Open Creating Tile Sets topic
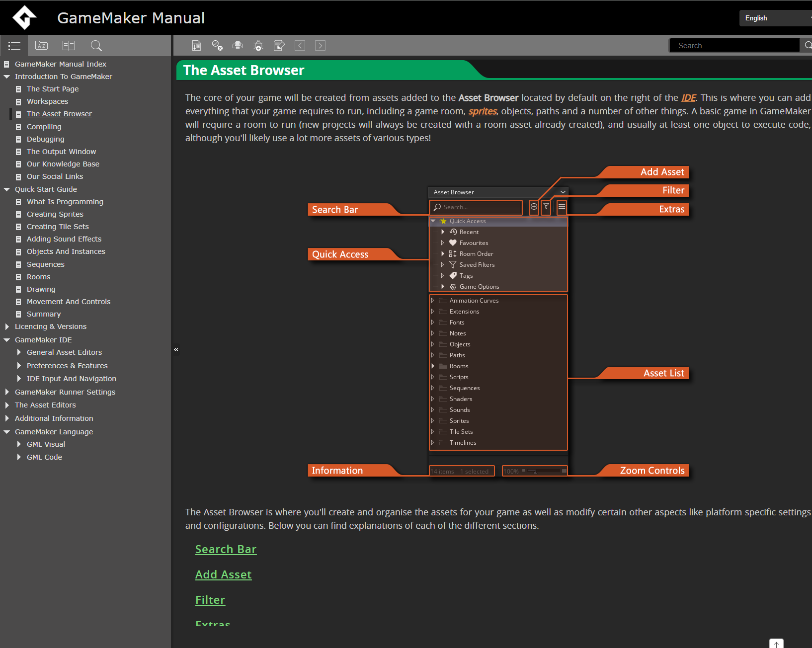This screenshot has width=812, height=648. point(58,227)
